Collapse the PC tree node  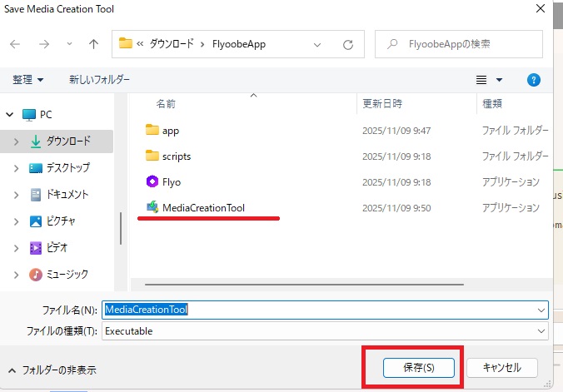[10, 114]
